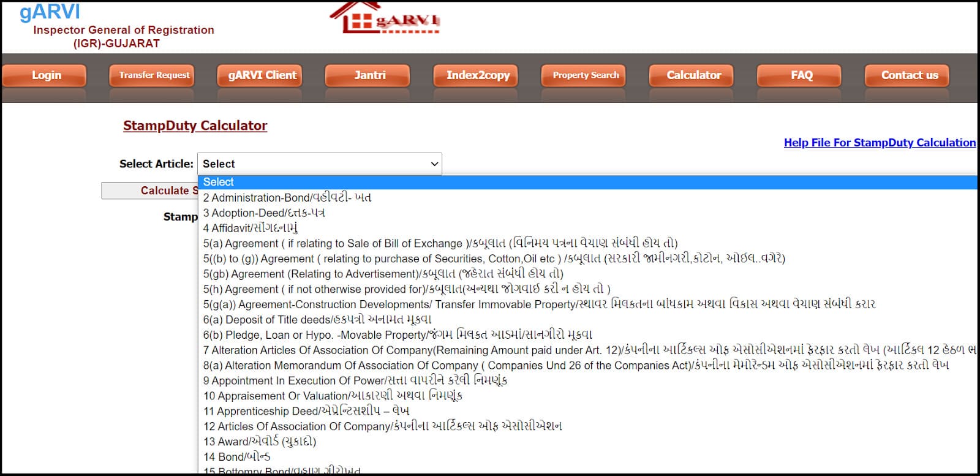980x476 pixels.
Task: Select 14 Bond from the dropdown list
Action: pyautogui.click(x=236, y=457)
